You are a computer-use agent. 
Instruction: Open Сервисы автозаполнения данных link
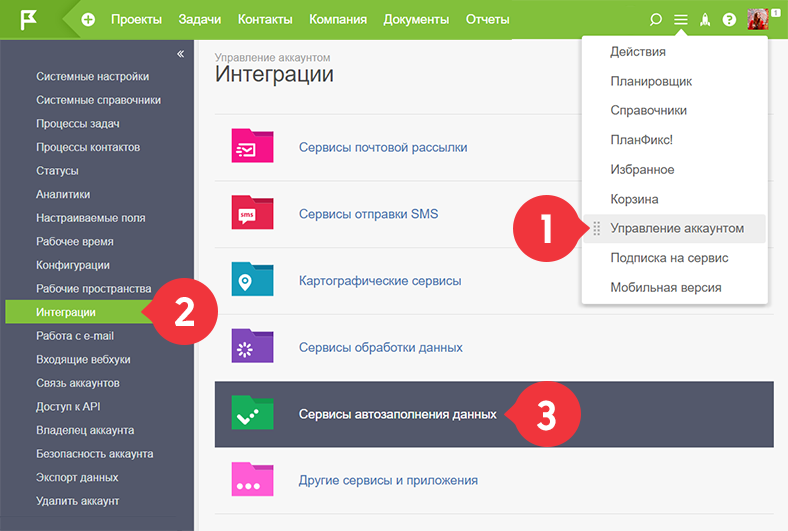(x=398, y=414)
